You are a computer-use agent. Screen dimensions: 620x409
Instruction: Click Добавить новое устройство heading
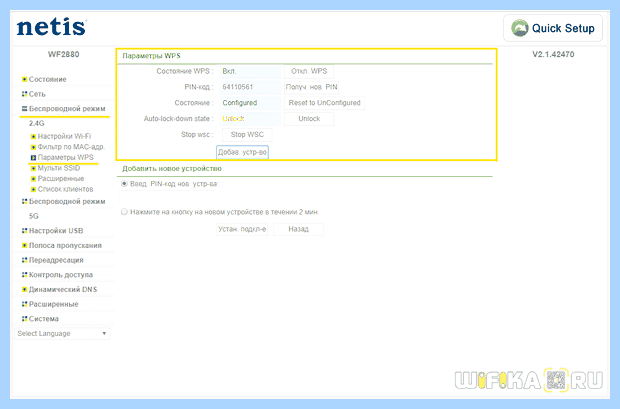(172, 169)
